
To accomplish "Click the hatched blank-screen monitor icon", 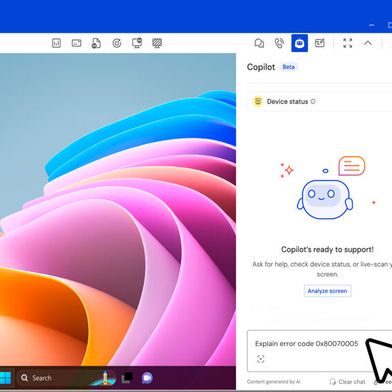I will coord(157,43).
